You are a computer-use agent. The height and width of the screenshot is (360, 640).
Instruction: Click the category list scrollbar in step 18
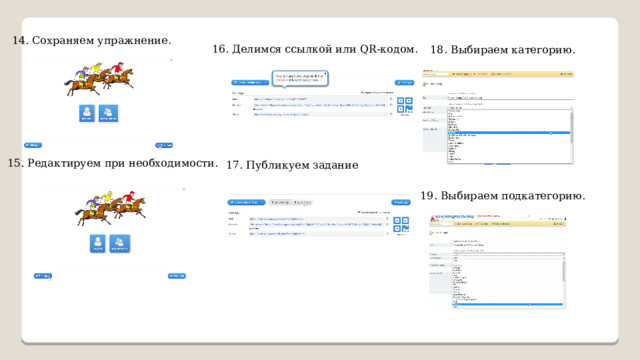[x=571, y=127]
